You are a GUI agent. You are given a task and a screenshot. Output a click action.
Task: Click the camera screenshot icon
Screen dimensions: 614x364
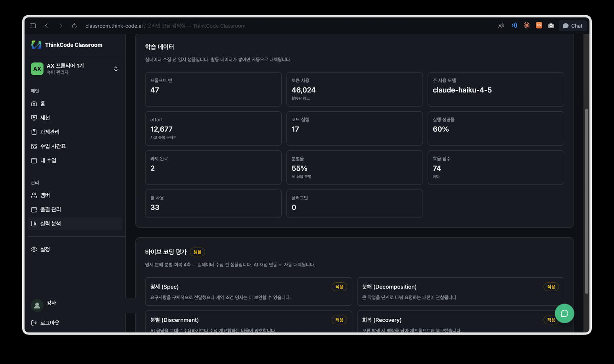[x=551, y=25]
